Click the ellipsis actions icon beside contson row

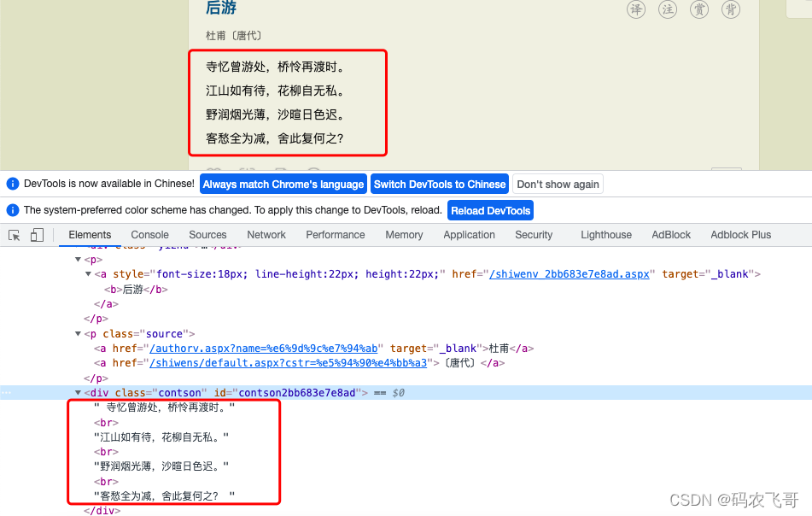(x=6, y=393)
